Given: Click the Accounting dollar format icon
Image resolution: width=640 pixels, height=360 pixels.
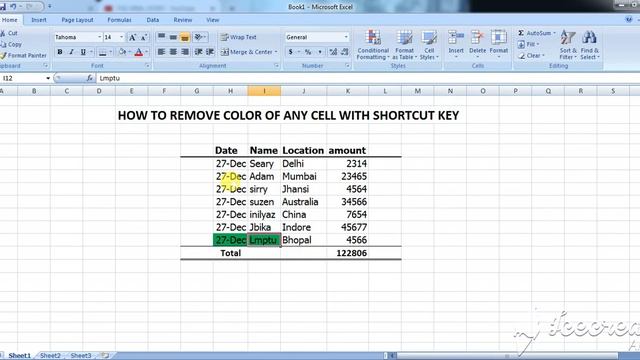Looking at the screenshot, I should pos(291,52).
